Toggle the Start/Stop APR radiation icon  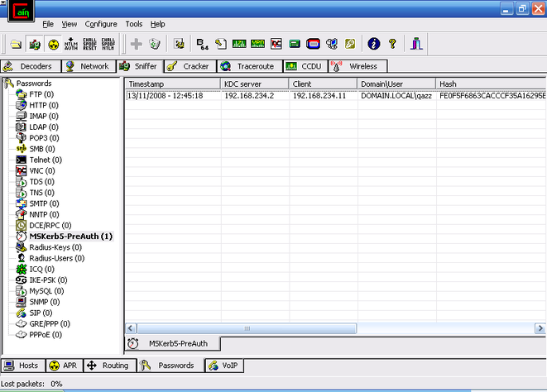tap(53, 45)
